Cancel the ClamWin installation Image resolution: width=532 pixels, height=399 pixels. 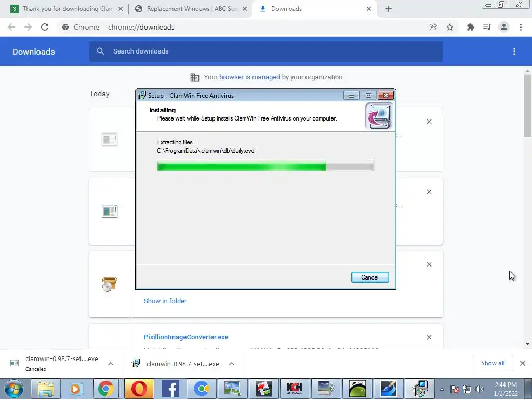tap(370, 277)
